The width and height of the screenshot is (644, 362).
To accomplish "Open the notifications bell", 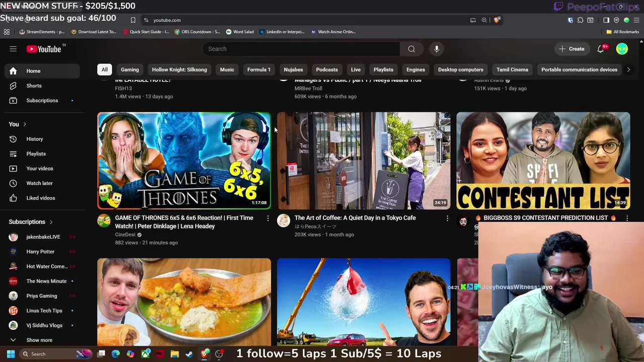I will click(x=601, y=49).
